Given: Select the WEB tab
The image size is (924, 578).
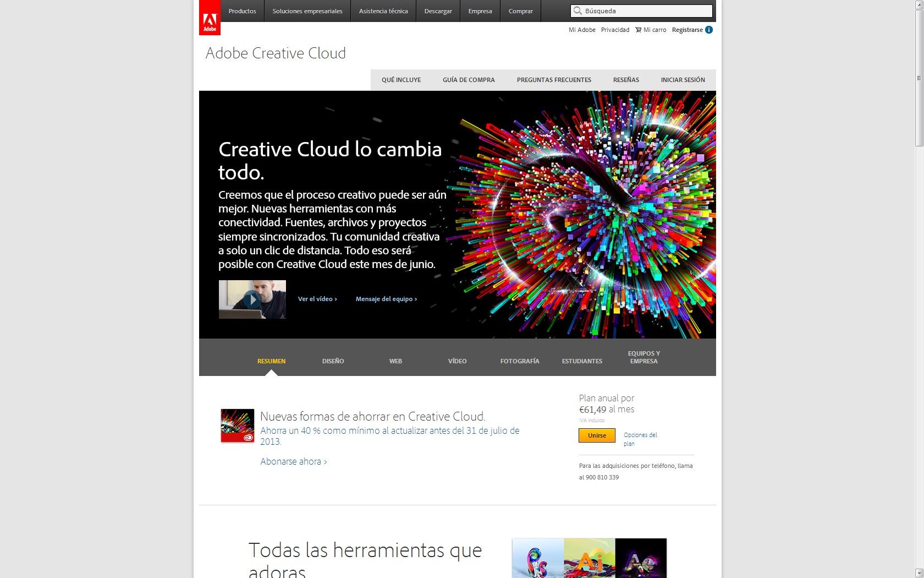Looking at the screenshot, I should point(395,361).
